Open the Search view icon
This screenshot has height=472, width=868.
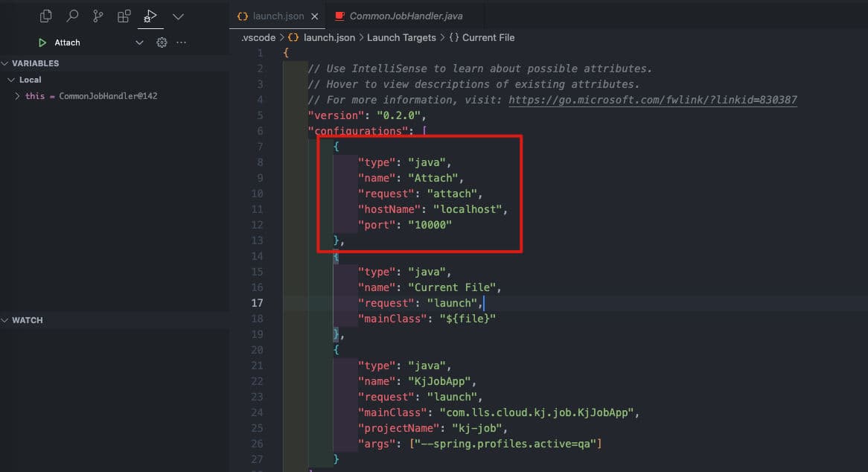(x=72, y=16)
